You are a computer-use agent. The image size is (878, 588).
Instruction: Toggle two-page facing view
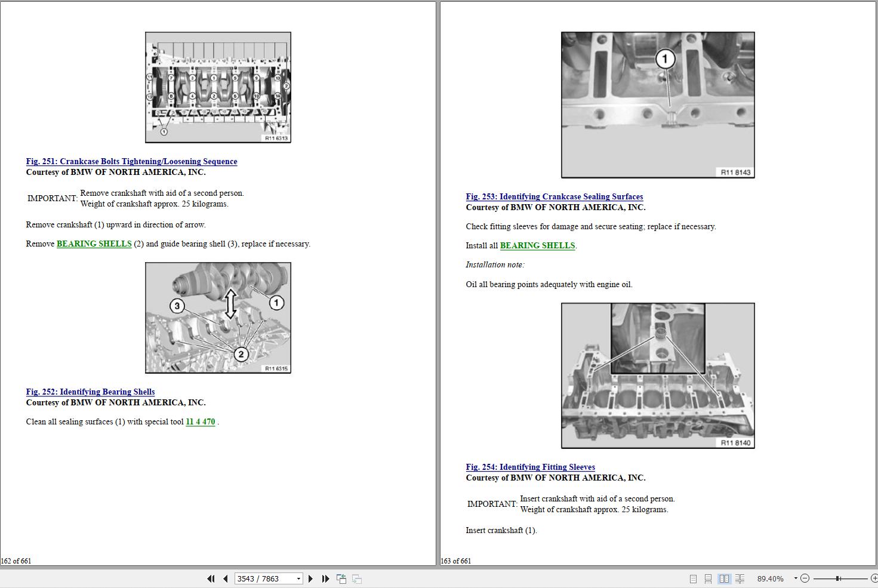click(724, 578)
